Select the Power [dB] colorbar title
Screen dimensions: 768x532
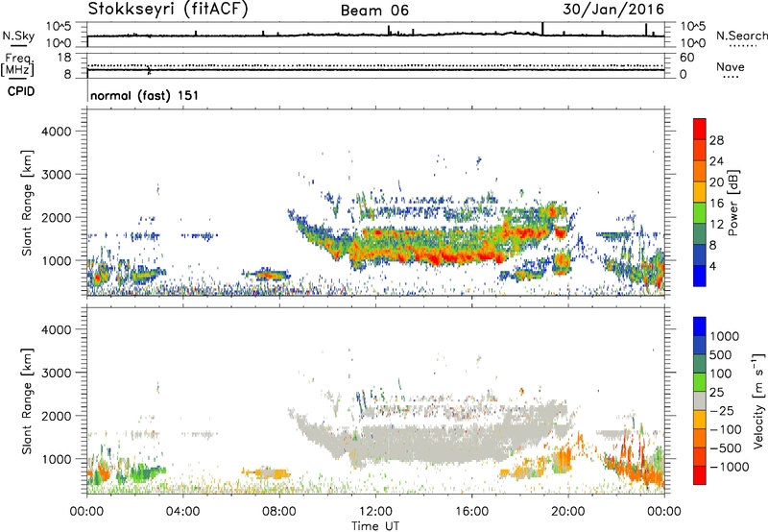(732, 203)
